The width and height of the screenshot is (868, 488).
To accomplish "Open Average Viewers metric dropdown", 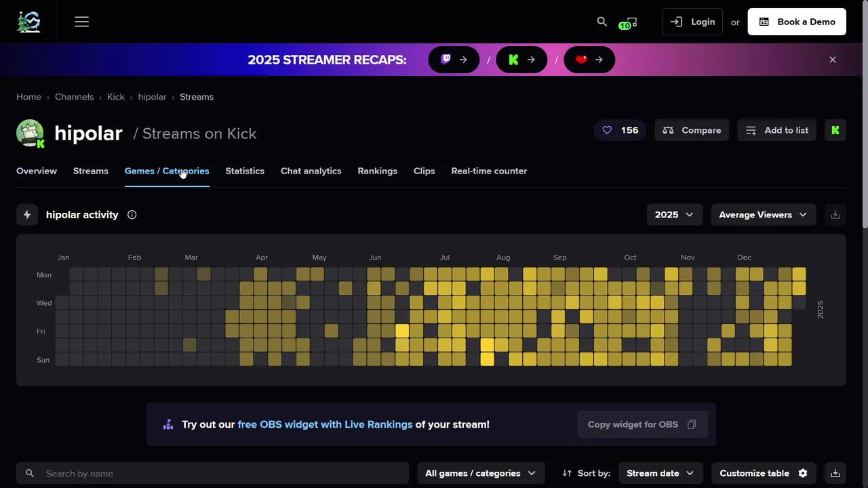I will point(763,215).
